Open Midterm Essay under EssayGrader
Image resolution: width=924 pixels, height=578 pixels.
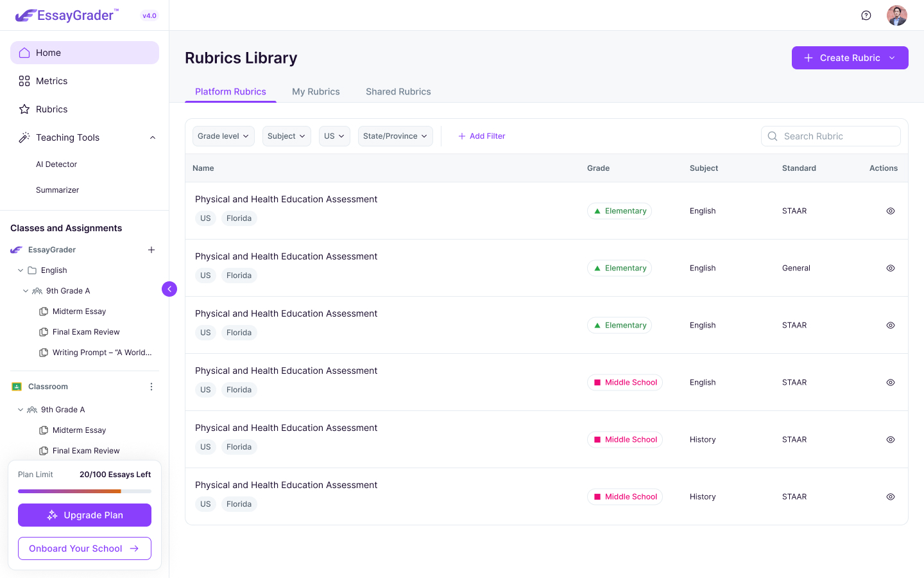coord(79,311)
